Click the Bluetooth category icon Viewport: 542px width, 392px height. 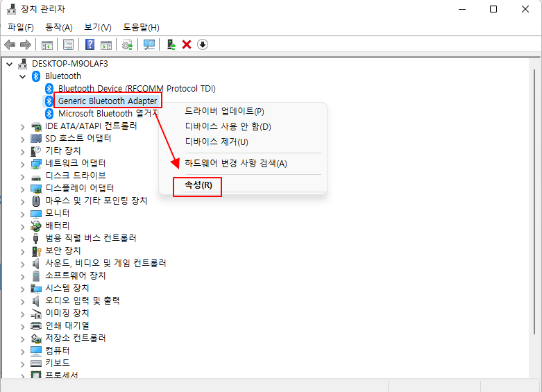coord(36,76)
